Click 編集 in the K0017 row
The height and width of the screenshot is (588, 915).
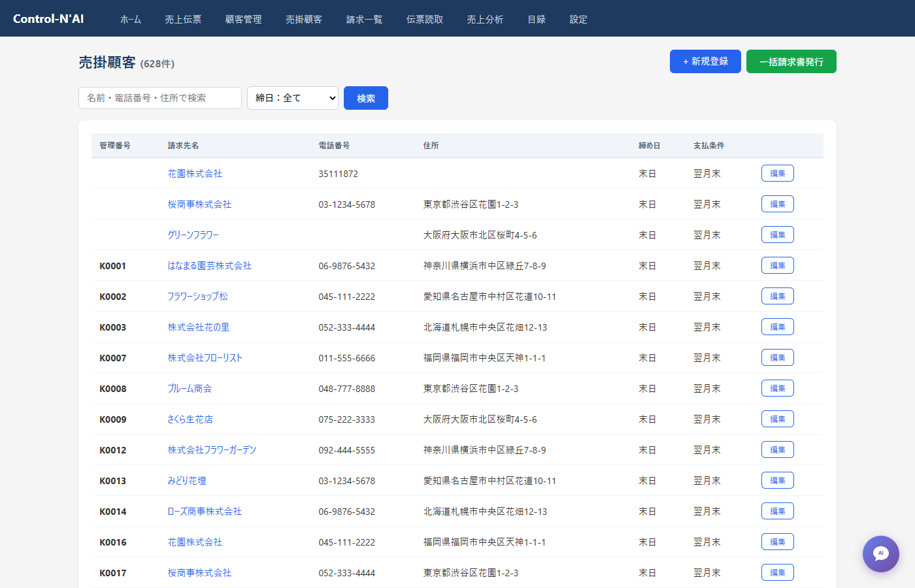(x=778, y=572)
